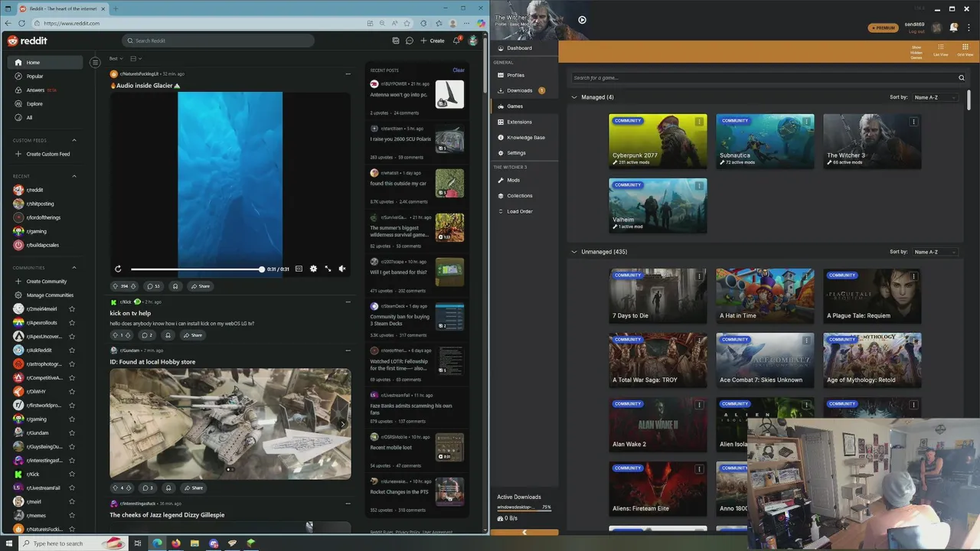The height and width of the screenshot is (551, 980).
Task: Toggle closed captions on glacier video
Action: pos(299,269)
